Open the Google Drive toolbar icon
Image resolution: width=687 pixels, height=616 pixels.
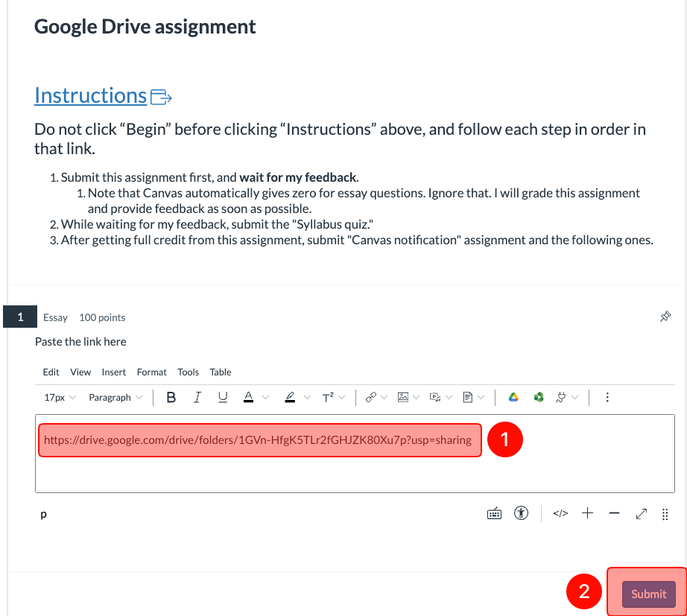[x=513, y=398]
